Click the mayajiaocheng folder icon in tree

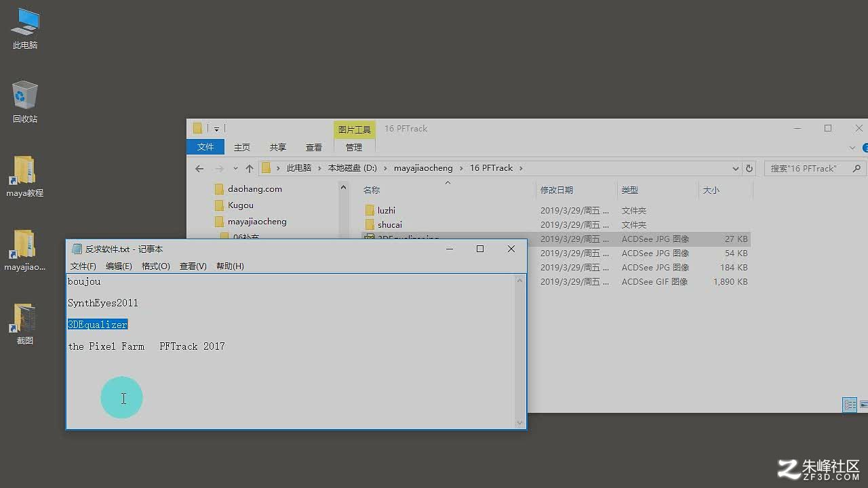pos(219,221)
